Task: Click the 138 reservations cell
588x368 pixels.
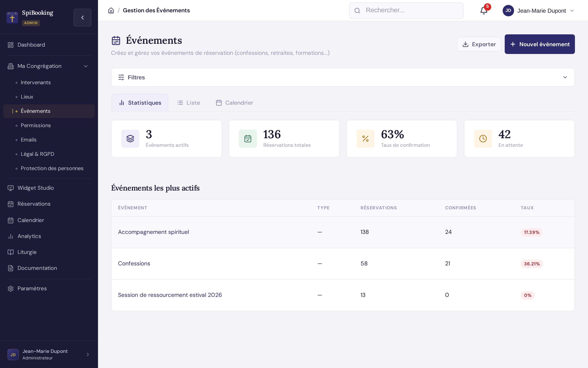Action: click(x=365, y=232)
